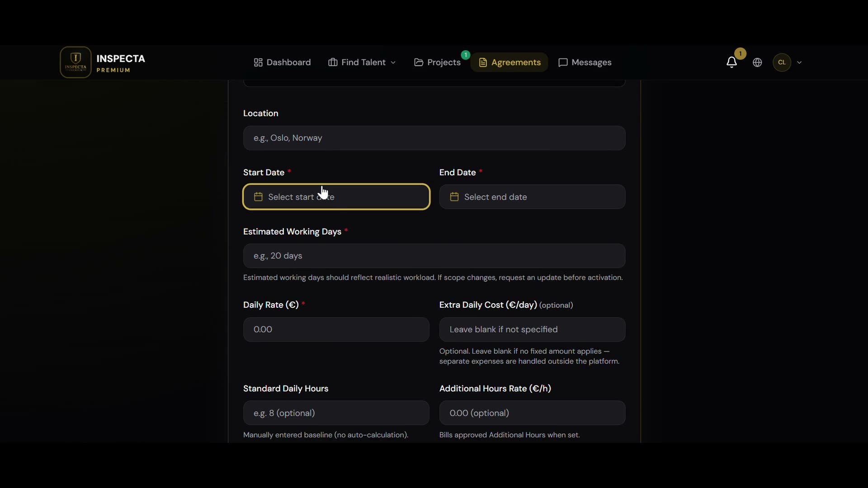Click the Location label text
868x488 pixels.
coord(261,113)
